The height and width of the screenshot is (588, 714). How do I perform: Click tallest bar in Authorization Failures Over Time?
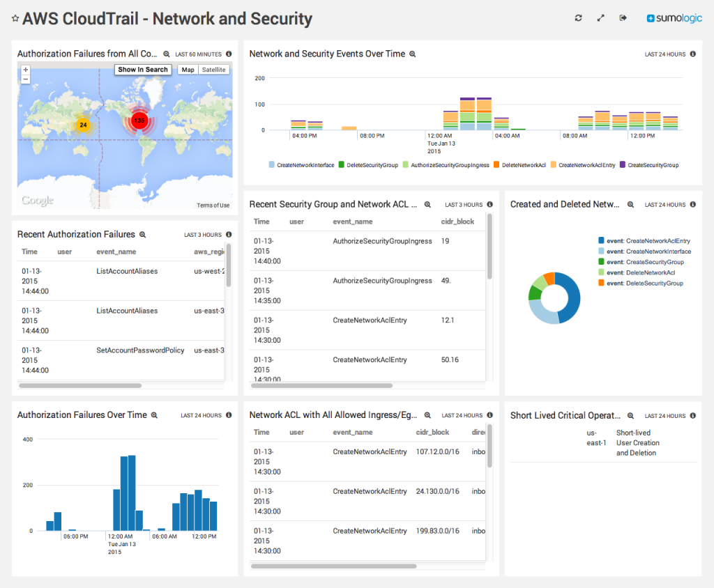[x=132, y=493]
